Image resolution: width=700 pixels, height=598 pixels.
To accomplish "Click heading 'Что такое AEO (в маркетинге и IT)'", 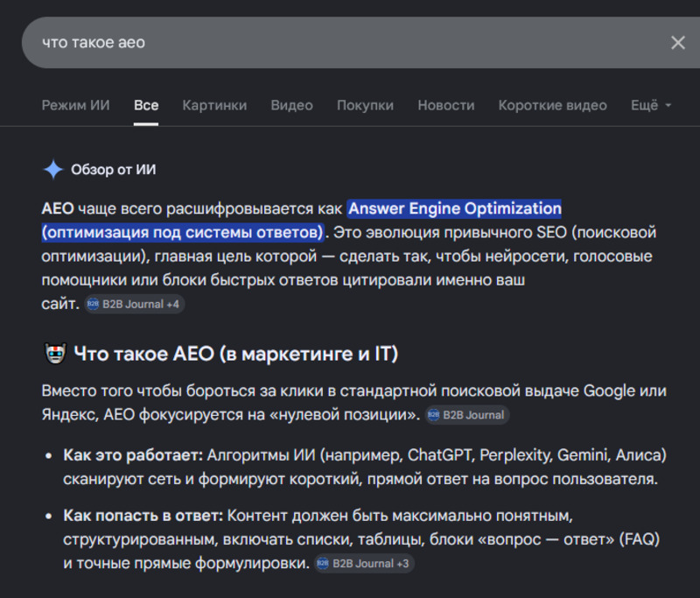I will 235,354.
